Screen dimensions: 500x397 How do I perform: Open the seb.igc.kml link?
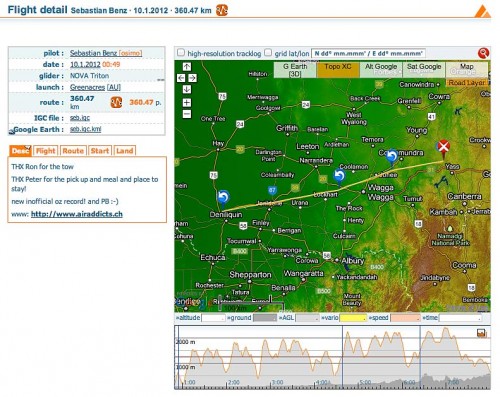coord(85,129)
